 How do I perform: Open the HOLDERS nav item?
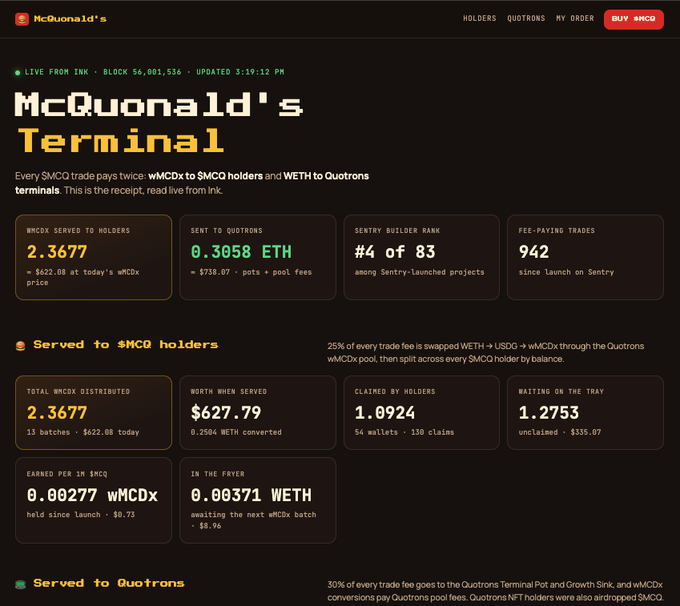479,19
